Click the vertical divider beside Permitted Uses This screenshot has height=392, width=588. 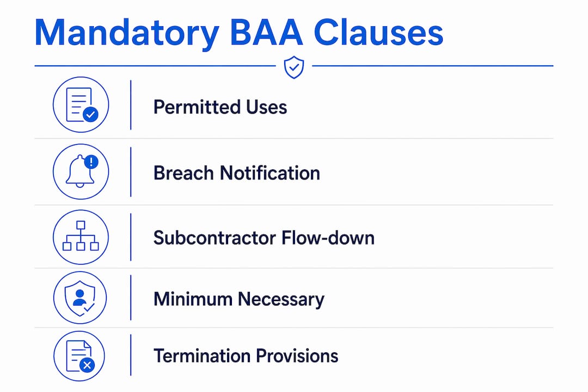point(131,105)
